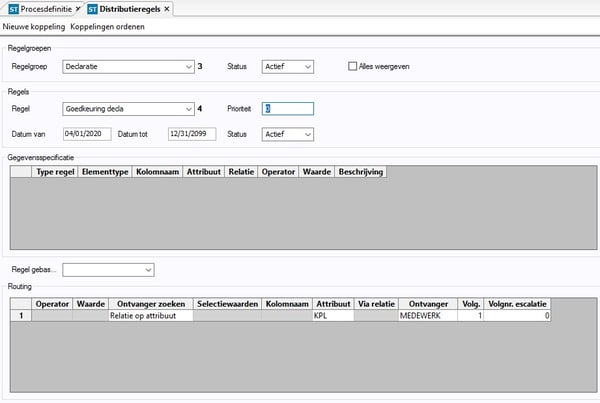
Task: Open the Regels Status dropdown
Action: tap(288, 134)
